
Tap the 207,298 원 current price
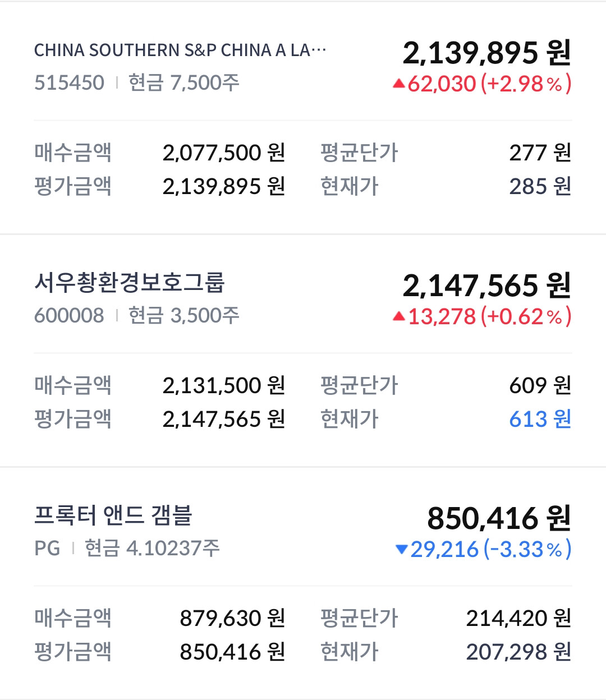(x=518, y=652)
